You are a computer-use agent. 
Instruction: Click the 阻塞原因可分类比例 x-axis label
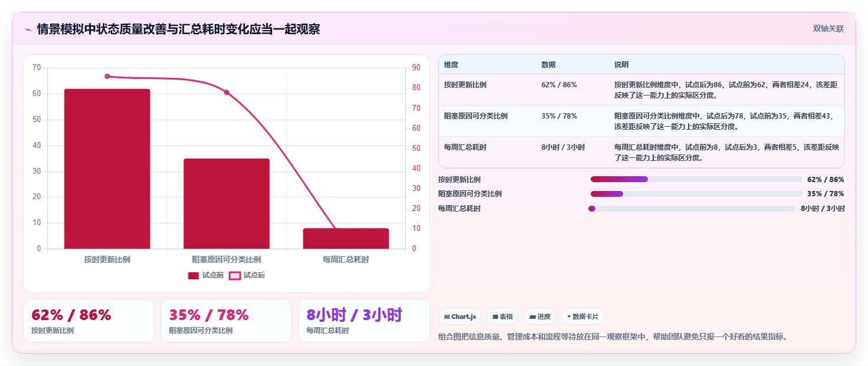[227, 259]
